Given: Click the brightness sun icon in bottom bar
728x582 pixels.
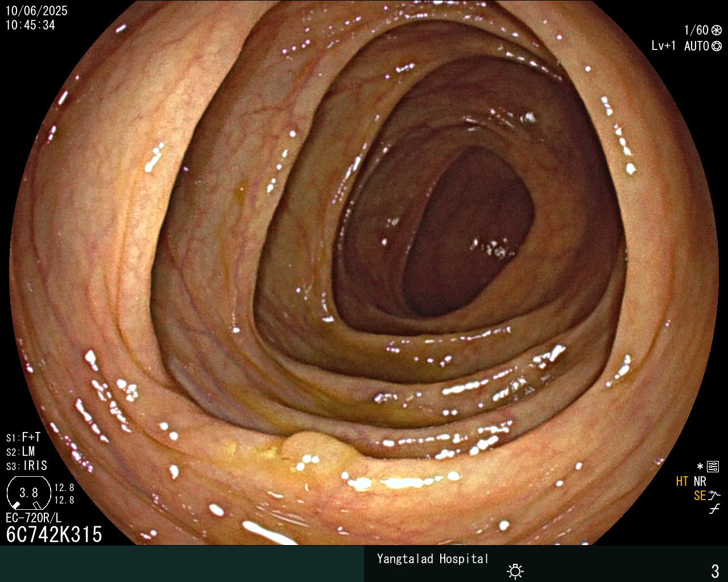Looking at the screenshot, I should [515, 571].
